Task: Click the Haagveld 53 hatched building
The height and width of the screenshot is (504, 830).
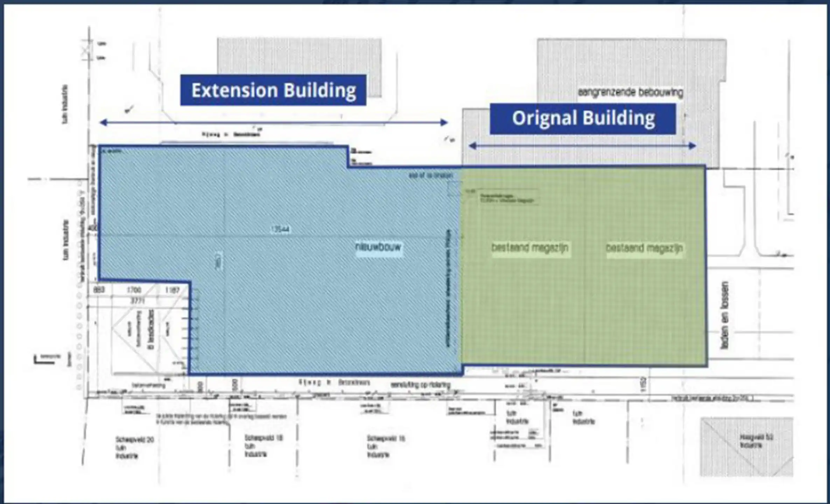Action: (746, 446)
